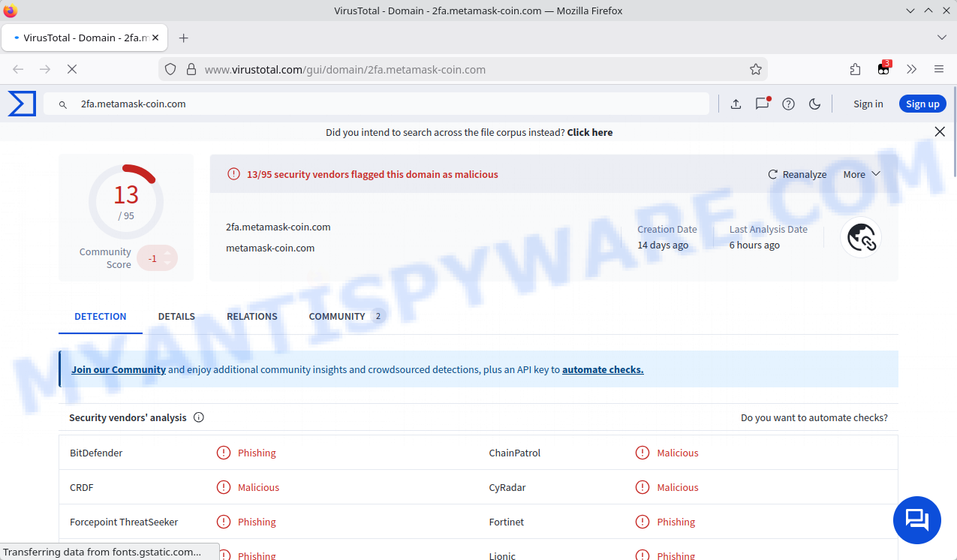The image size is (957, 560).
Task: Open the help question mark icon
Action: pyautogui.click(x=788, y=104)
